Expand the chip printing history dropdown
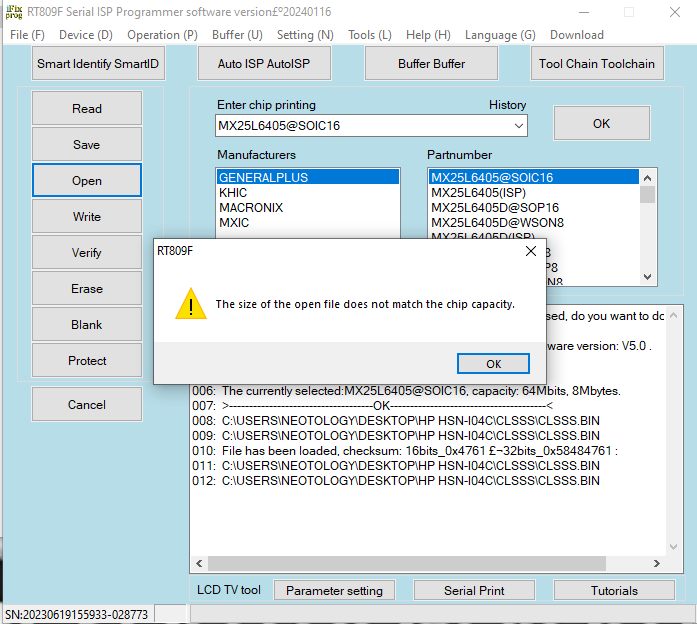This screenshot has width=697, height=624. (x=517, y=126)
